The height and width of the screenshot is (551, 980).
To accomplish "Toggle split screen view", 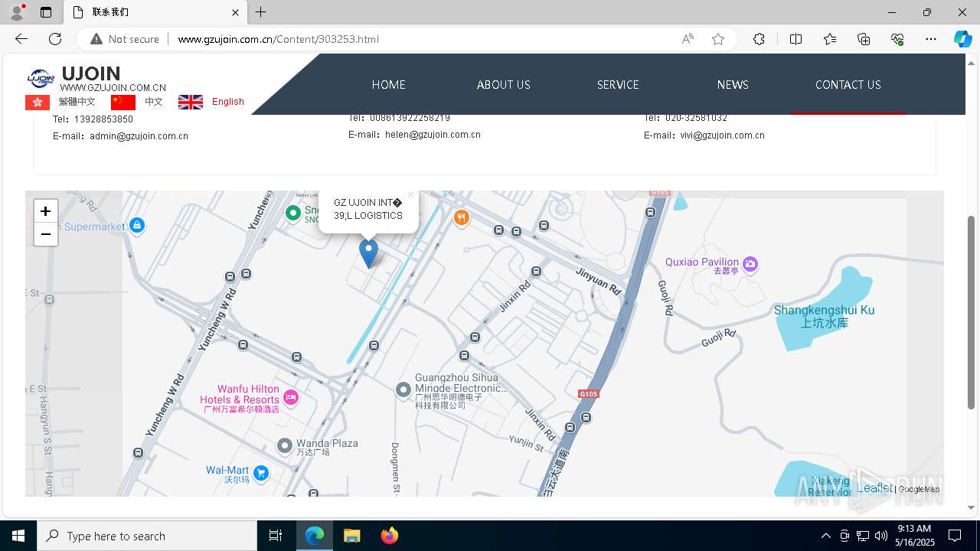I will tap(795, 39).
